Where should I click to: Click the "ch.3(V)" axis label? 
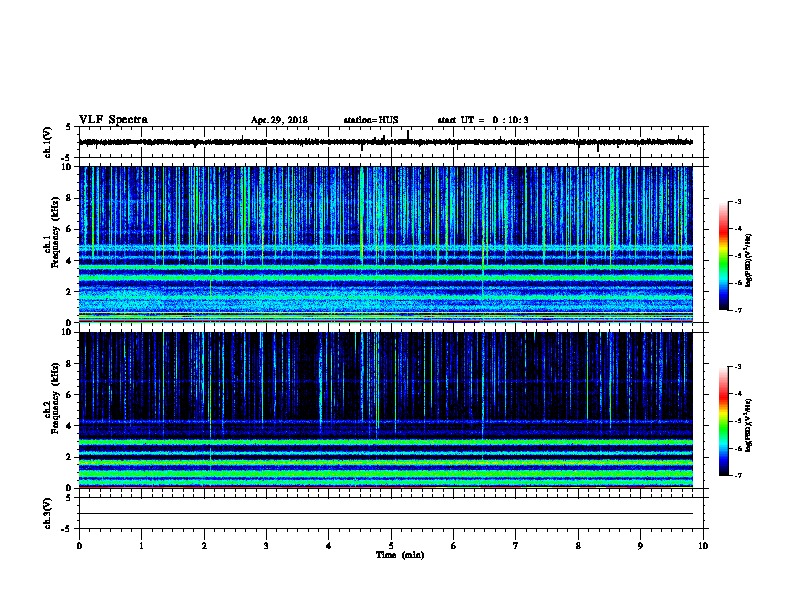tap(47, 514)
